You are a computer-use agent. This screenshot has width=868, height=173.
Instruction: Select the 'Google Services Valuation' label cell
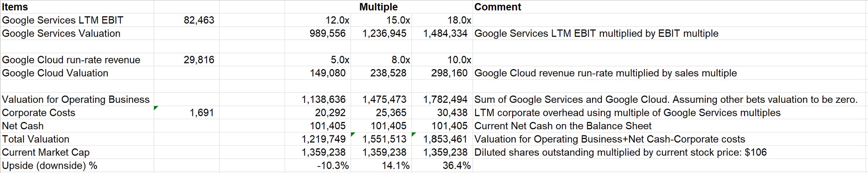(77, 33)
